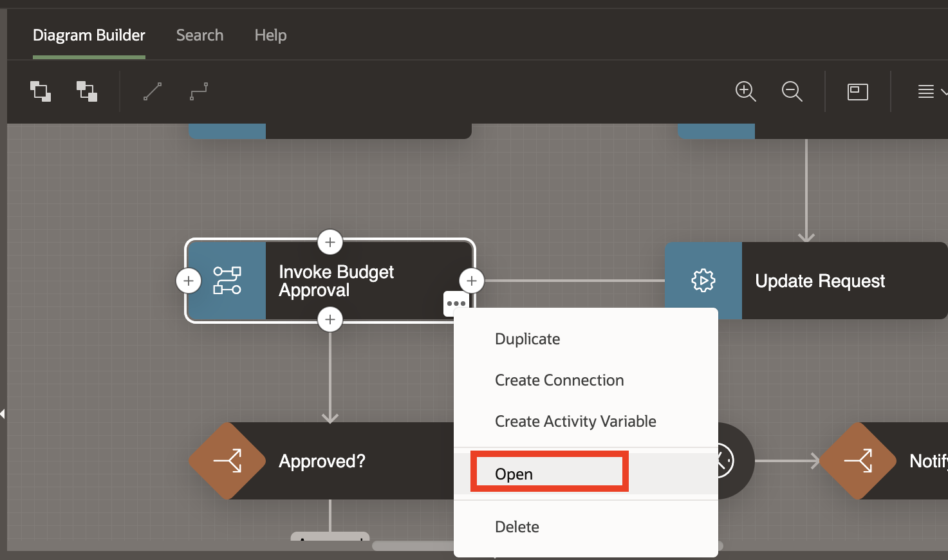Select the Approved? gateway node

322,461
